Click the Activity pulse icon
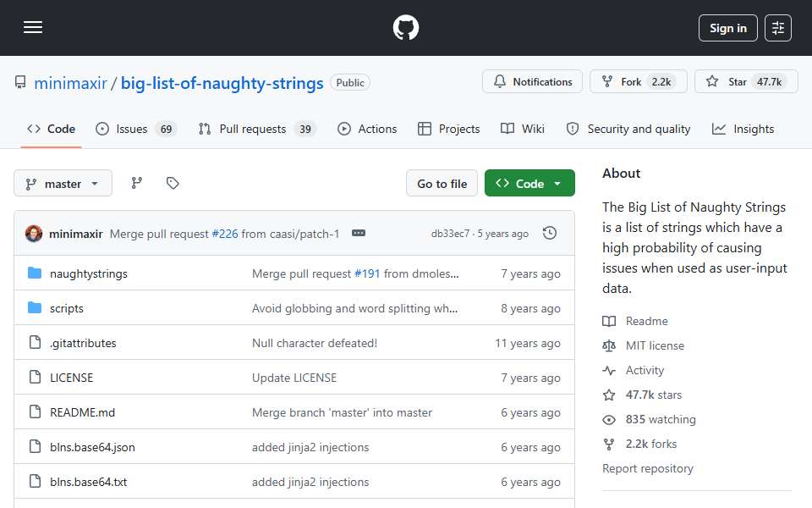Viewport: 812px width, 508px height. click(x=609, y=370)
